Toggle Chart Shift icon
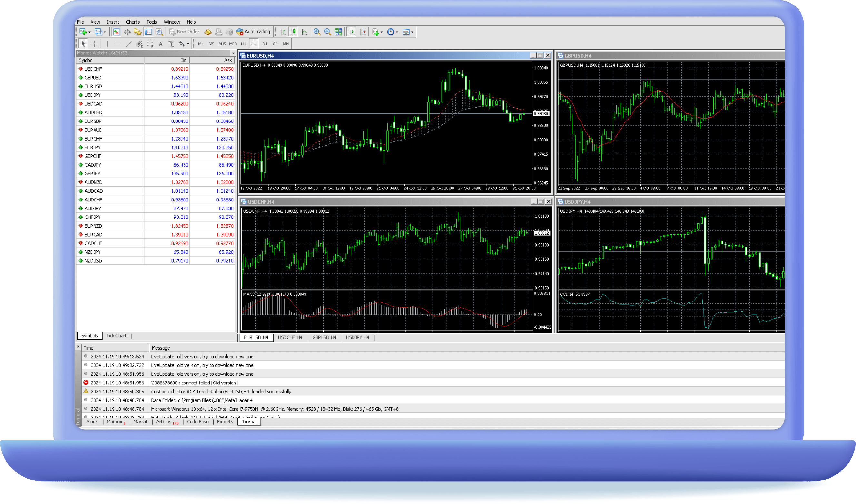Image resolution: width=856 pixels, height=504 pixels. pos(363,32)
